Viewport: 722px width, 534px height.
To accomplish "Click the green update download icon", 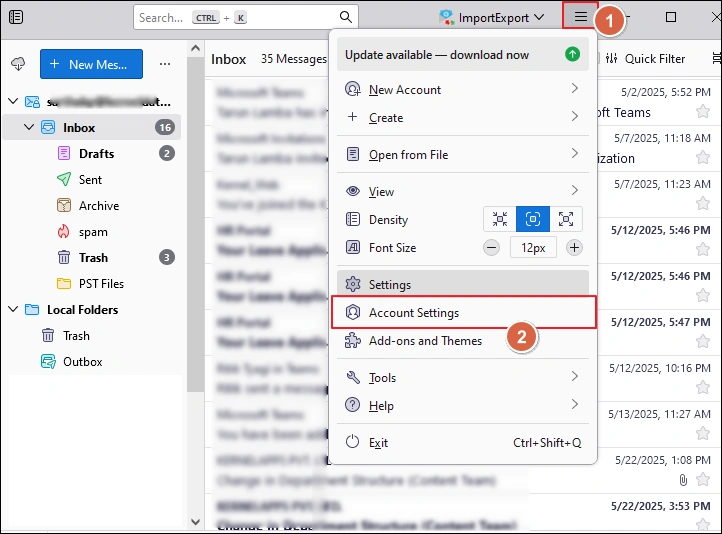I will [x=572, y=54].
